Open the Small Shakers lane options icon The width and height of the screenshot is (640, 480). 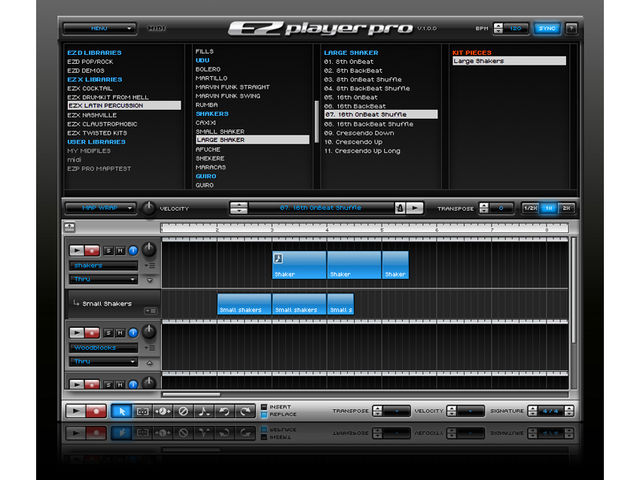coord(150,311)
